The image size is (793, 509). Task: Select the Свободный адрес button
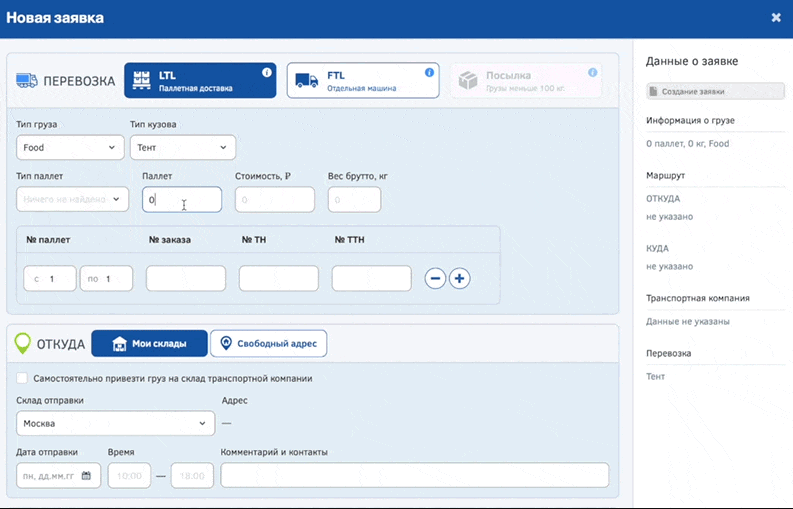(x=268, y=344)
